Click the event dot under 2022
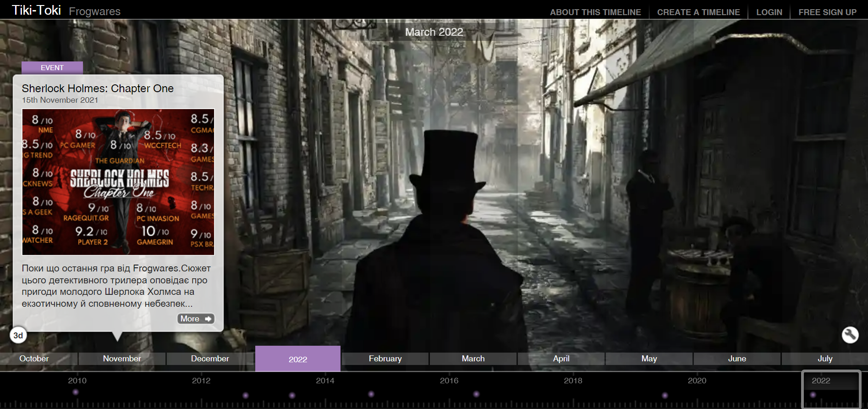The height and width of the screenshot is (409, 868). coord(813,395)
